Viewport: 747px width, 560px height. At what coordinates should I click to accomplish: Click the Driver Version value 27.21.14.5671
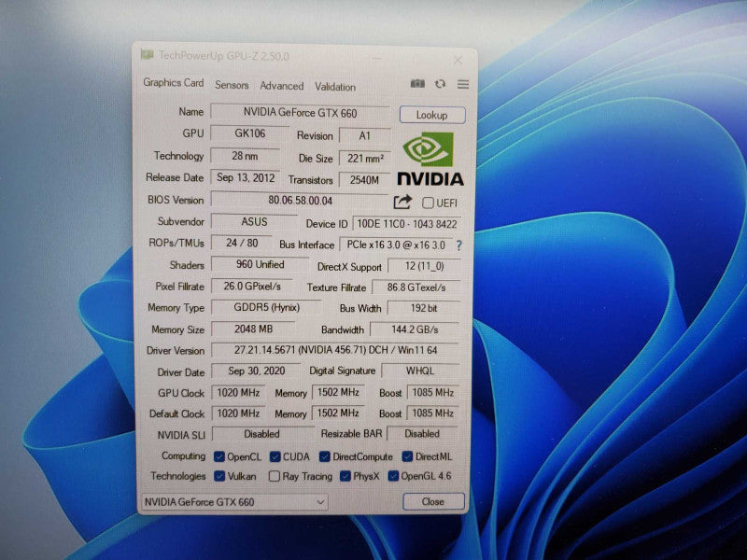[335, 351]
